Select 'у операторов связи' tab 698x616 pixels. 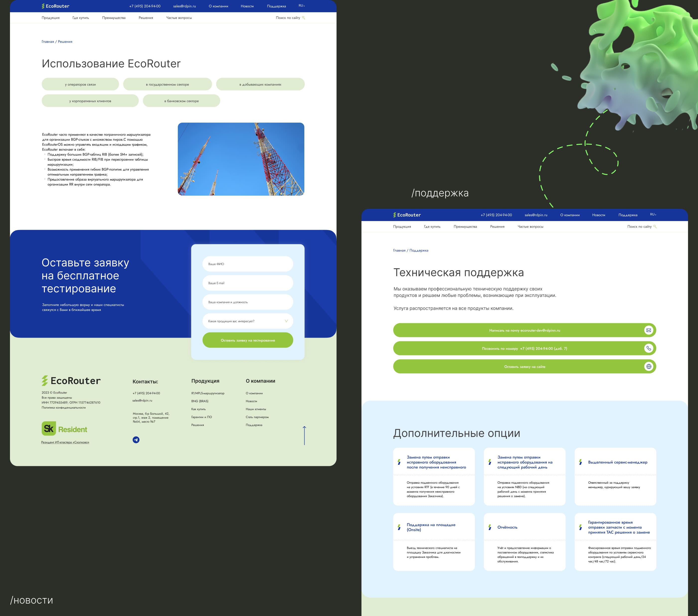coord(80,84)
